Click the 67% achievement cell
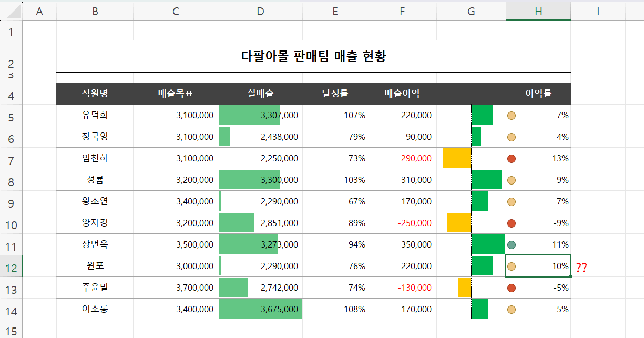Viewport: 644px width, 338px height. (335, 201)
